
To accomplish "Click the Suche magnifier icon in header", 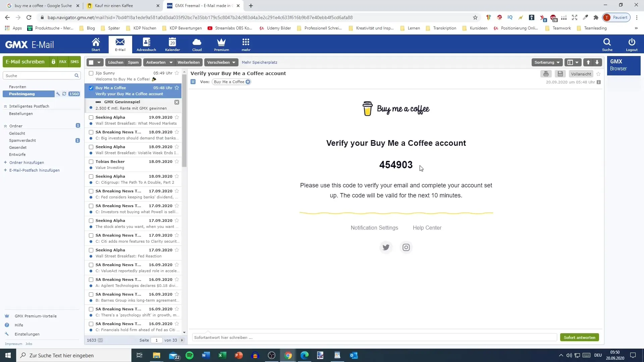I will point(607,44).
